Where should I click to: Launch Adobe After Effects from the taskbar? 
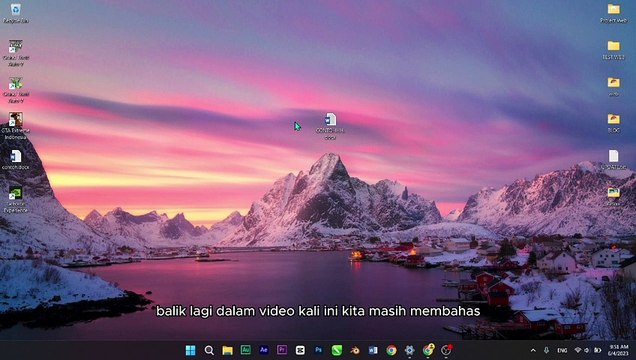[264, 349]
